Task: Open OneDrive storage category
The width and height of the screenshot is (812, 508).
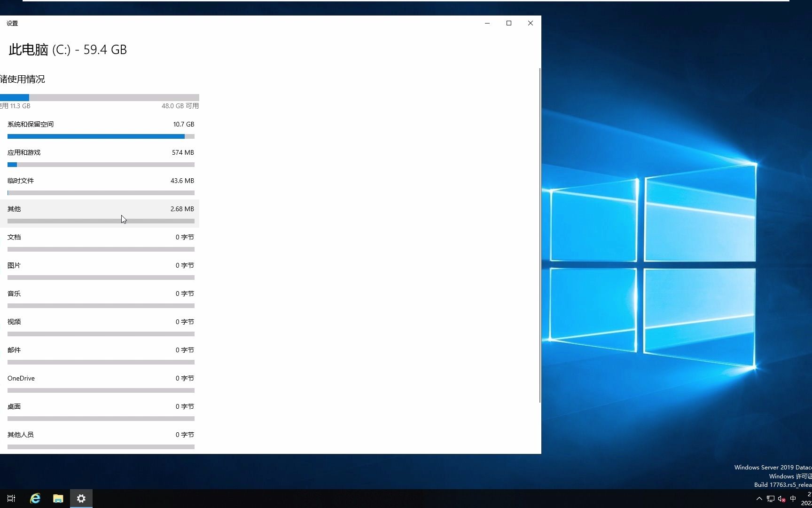Action: pyautogui.click(x=100, y=383)
